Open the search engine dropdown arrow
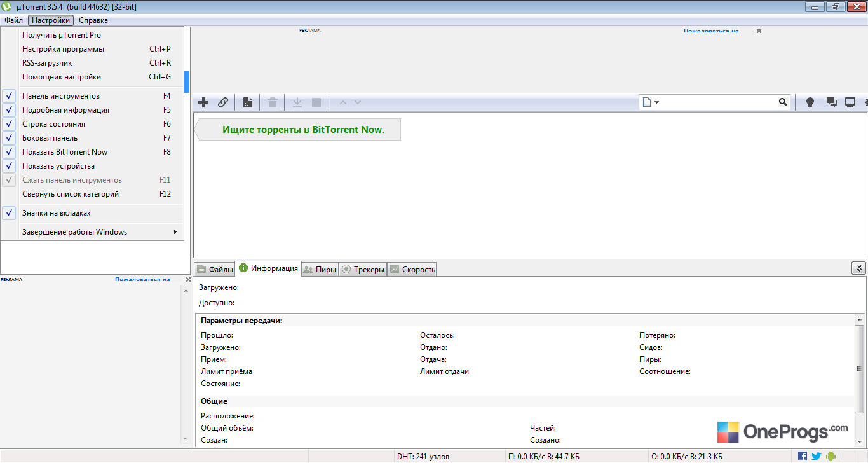The height and width of the screenshot is (463, 868). pos(657,102)
